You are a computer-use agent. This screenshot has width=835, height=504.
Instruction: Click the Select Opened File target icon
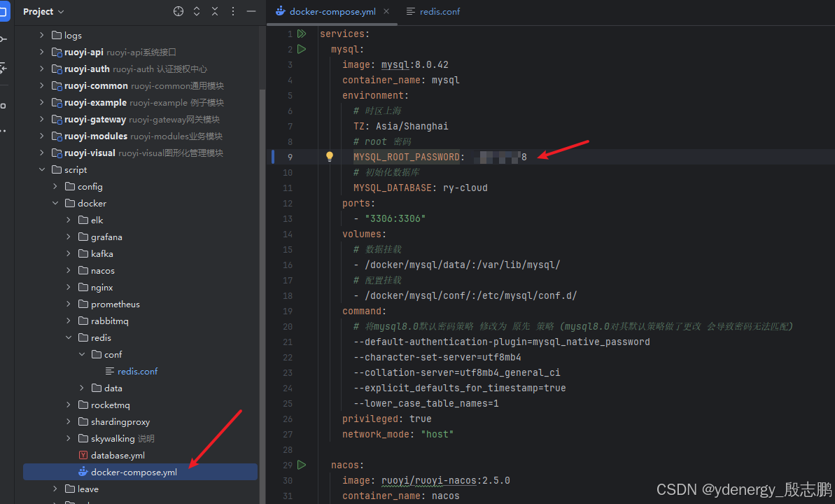(x=178, y=11)
